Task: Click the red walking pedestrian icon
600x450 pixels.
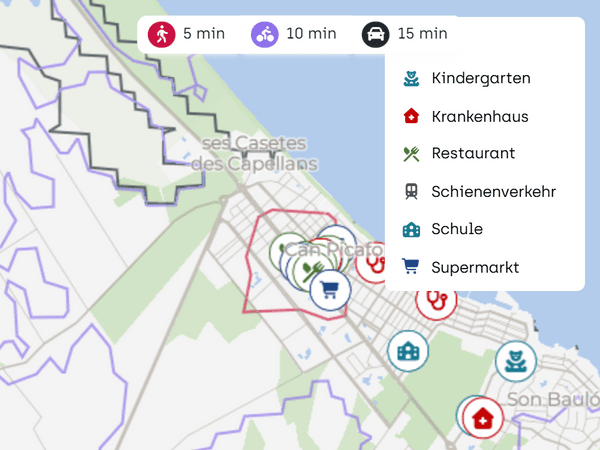Action: click(161, 34)
